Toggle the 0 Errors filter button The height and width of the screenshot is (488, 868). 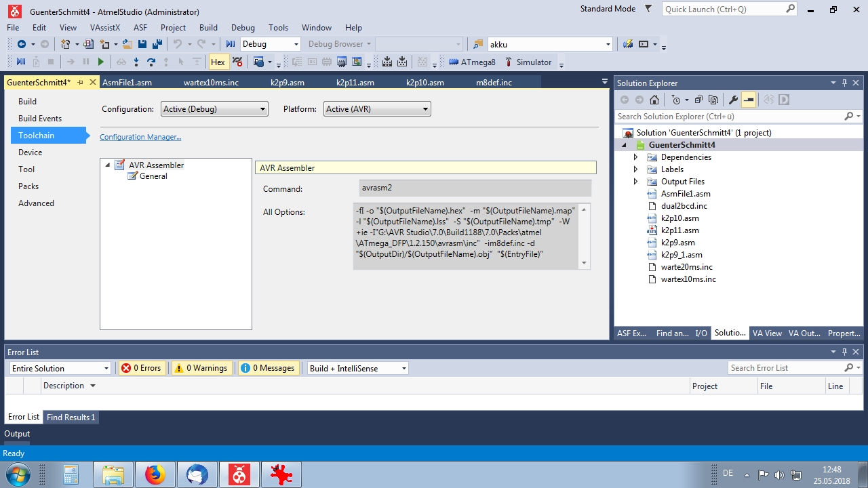pyautogui.click(x=142, y=368)
